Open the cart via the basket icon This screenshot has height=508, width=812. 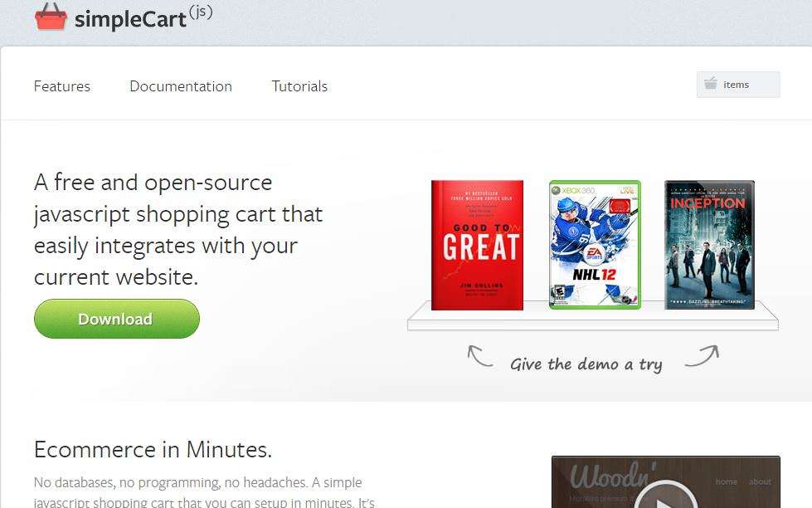pyautogui.click(x=710, y=83)
